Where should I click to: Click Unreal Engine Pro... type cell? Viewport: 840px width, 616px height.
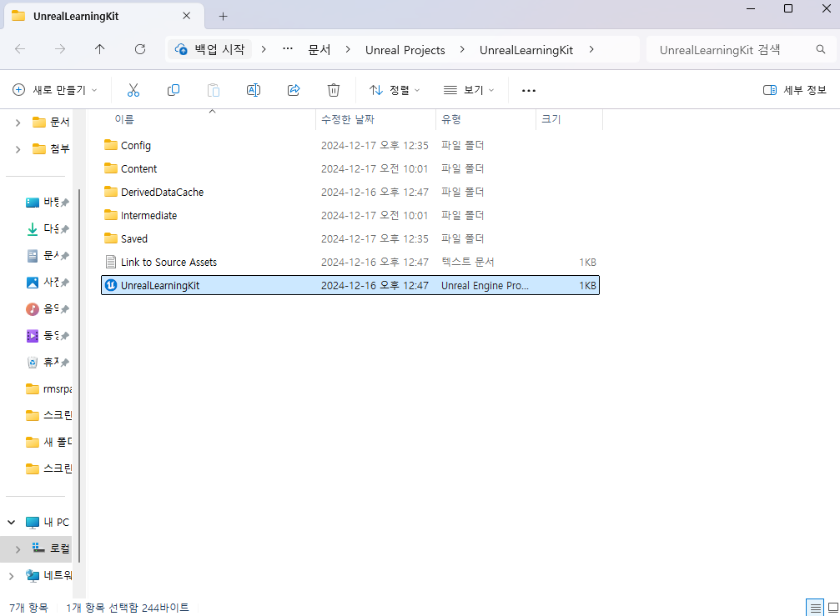click(485, 286)
